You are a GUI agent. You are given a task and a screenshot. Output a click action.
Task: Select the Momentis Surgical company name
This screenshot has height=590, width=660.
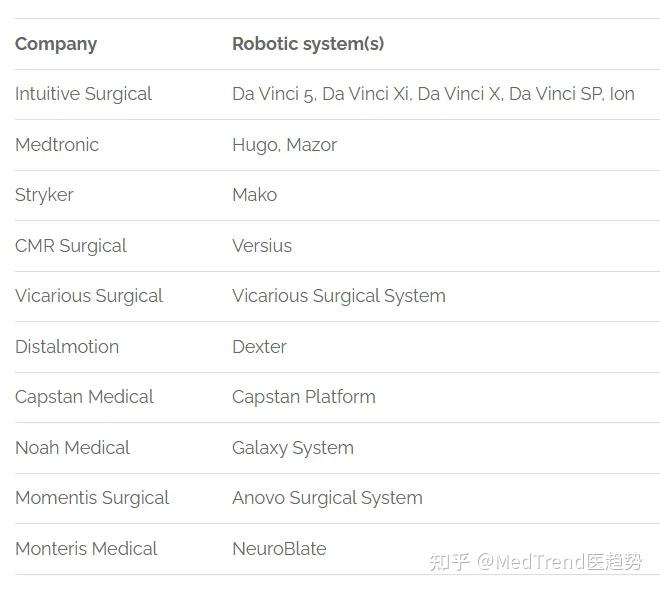click(92, 498)
